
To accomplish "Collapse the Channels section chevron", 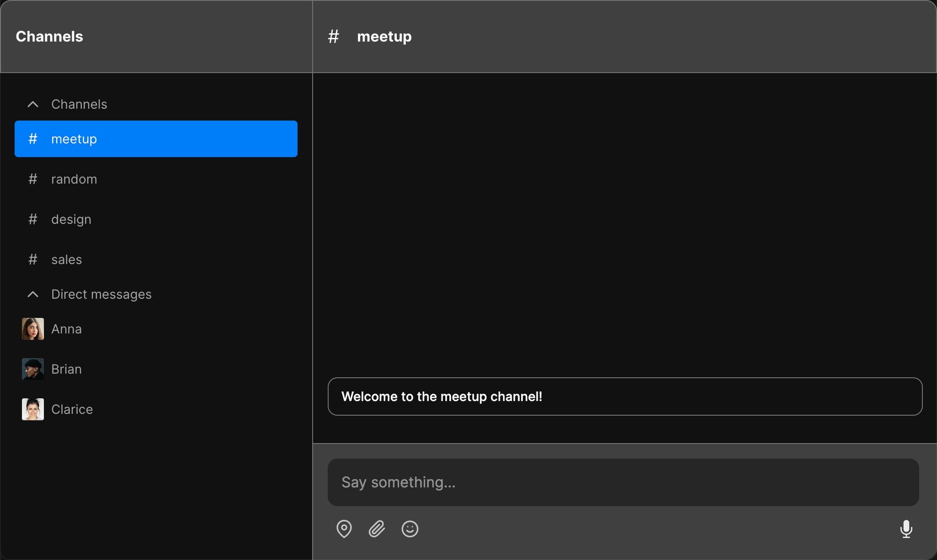I will (x=33, y=104).
